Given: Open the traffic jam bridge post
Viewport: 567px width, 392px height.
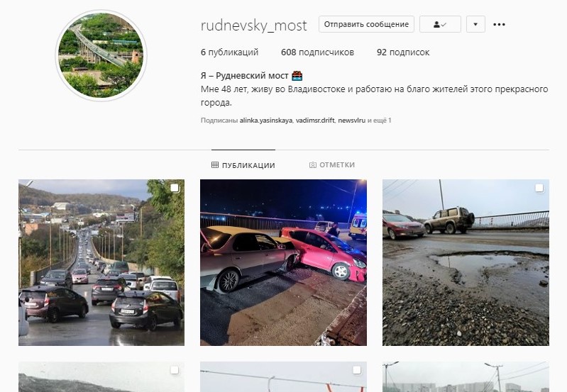Looking at the screenshot, I should coord(101,263).
